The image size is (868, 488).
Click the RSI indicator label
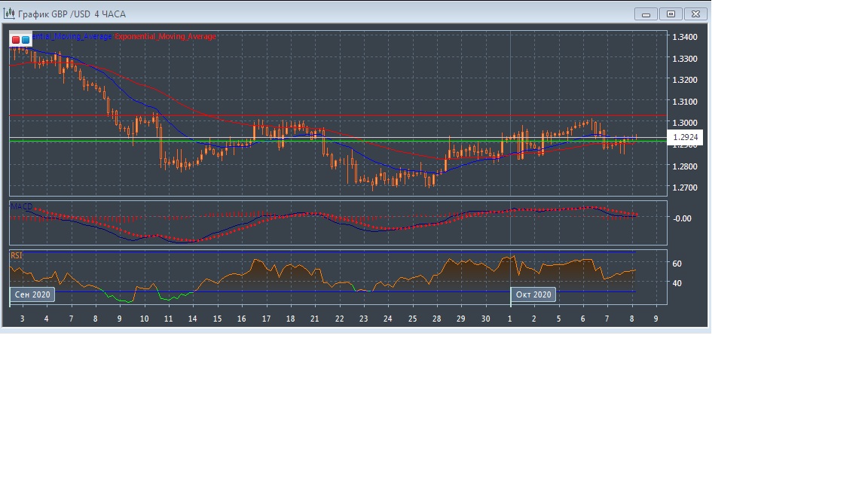(17, 256)
